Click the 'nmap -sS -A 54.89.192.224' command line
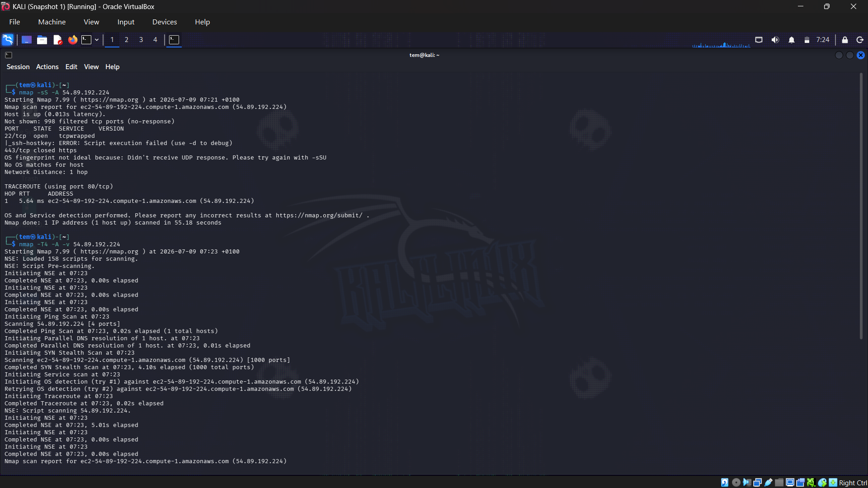Image resolution: width=868 pixels, height=488 pixels. 64,93
